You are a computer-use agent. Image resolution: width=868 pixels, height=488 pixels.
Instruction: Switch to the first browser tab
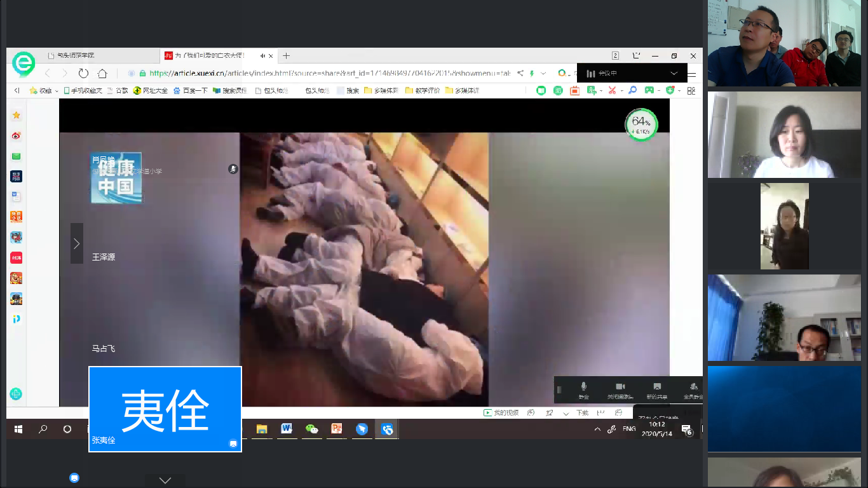(x=102, y=56)
